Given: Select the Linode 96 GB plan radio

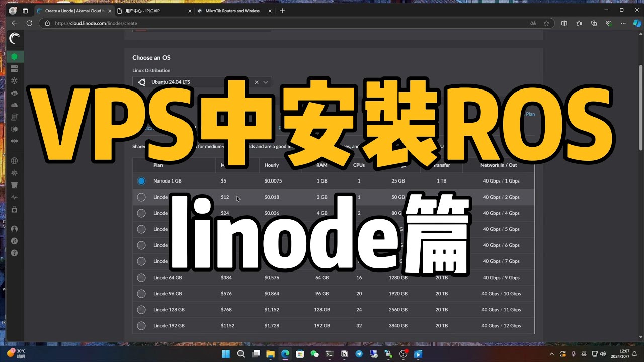Looking at the screenshot, I should (x=141, y=294).
